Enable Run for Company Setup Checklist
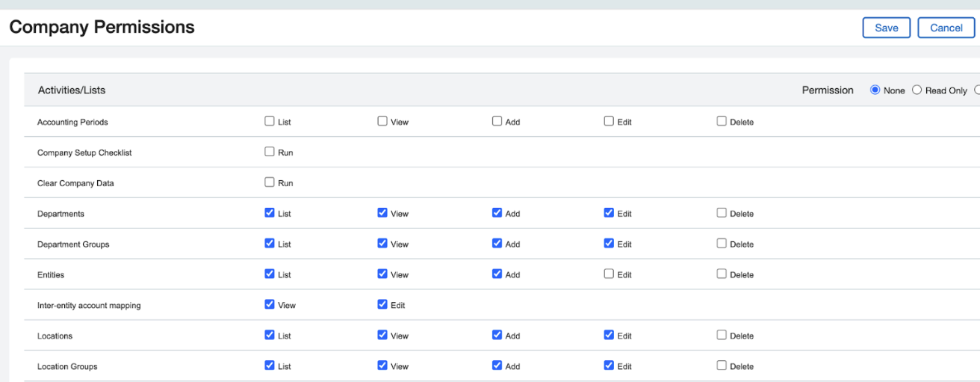The image size is (980, 382). pyautogui.click(x=270, y=152)
